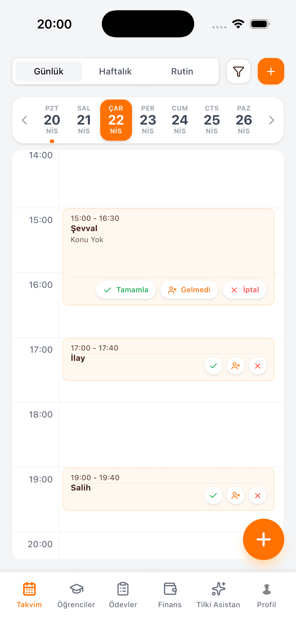
Task: Go to previous week with left chevron
Action: 25,120
